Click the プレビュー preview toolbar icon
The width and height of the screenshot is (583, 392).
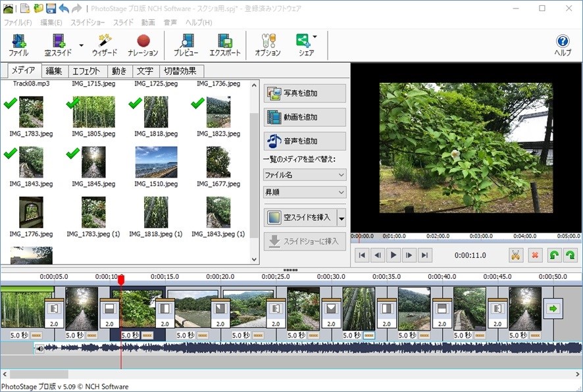click(186, 45)
